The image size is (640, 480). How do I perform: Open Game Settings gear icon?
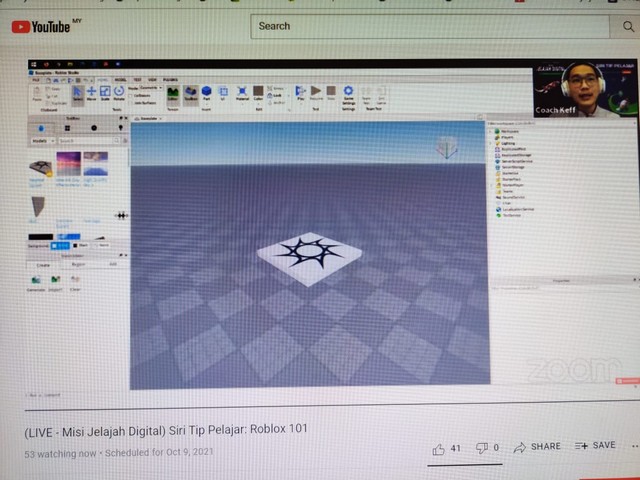tap(349, 93)
